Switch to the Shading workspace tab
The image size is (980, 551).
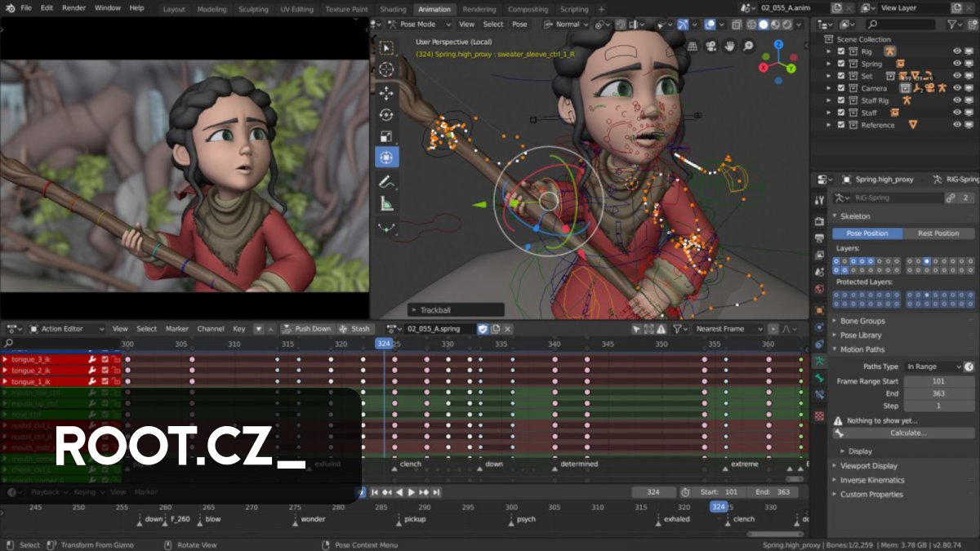coord(393,9)
